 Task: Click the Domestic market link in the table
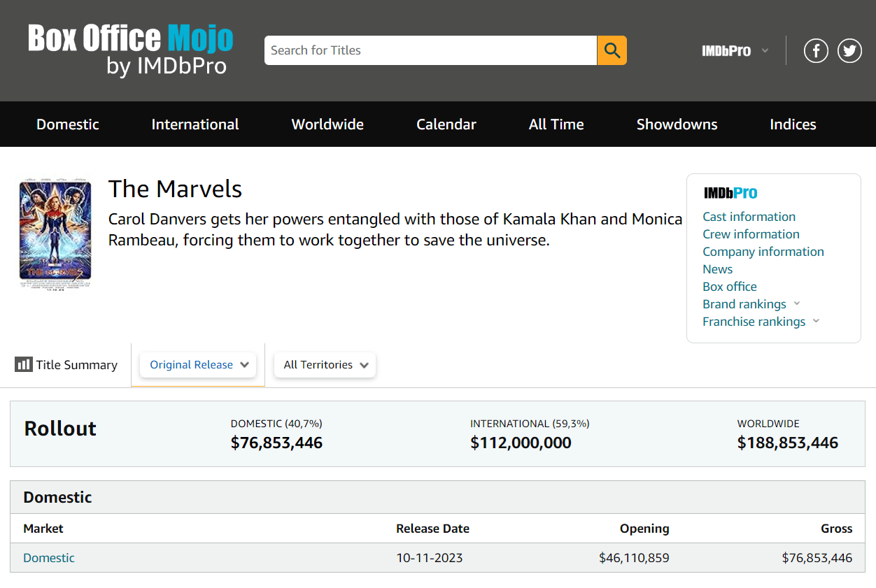pyautogui.click(x=48, y=557)
